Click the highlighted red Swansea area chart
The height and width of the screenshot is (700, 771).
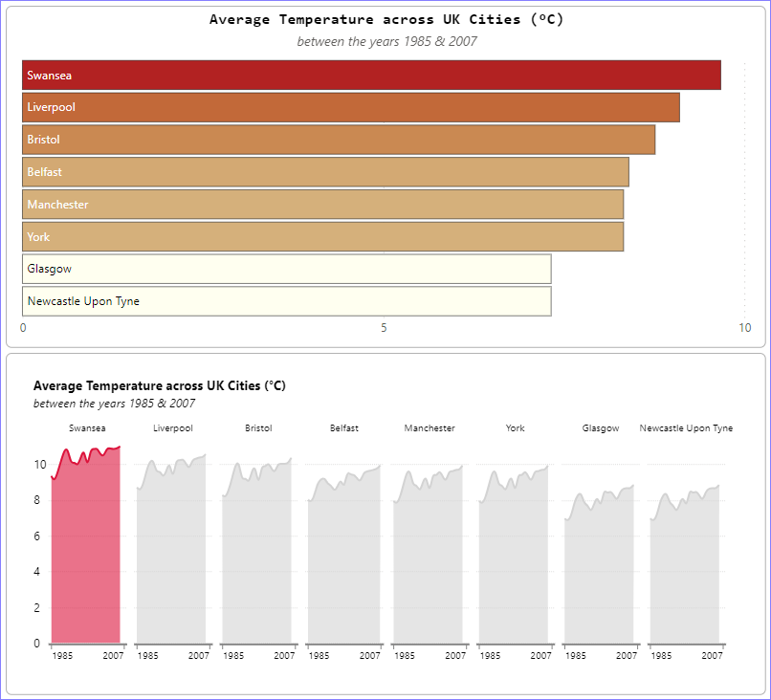86,555
